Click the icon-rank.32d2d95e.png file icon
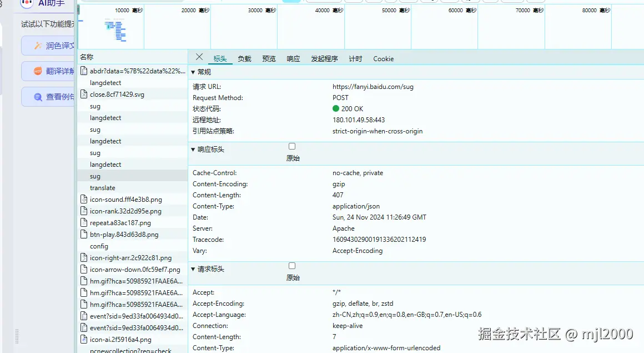This screenshot has height=353, width=644. pyautogui.click(x=84, y=211)
